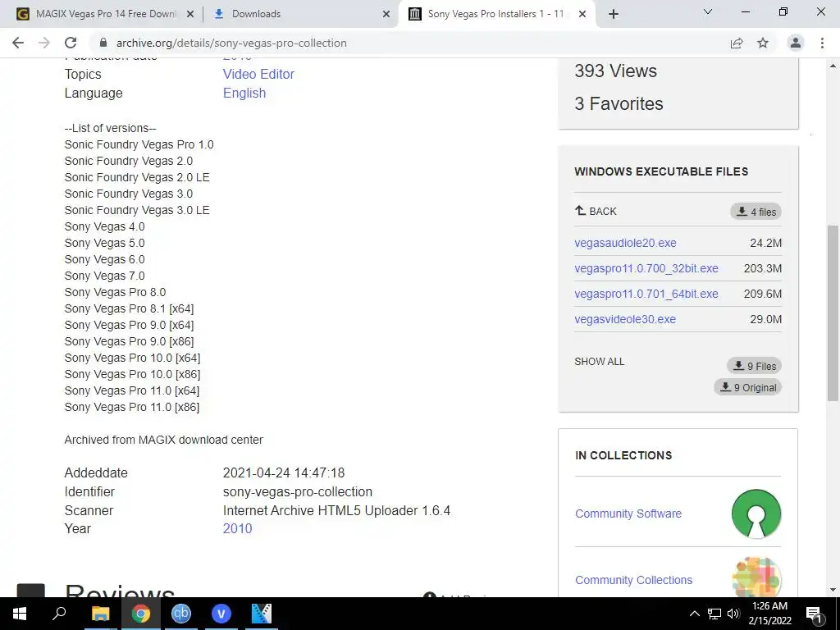Open the volume tray icon
This screenshot has height=630, width=840.
(734, 614)
